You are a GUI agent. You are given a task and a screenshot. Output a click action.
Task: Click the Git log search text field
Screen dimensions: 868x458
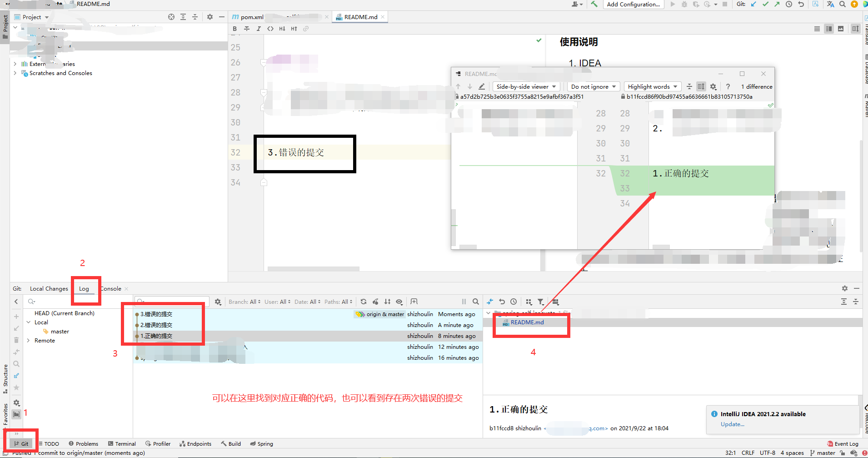[172, 302]
